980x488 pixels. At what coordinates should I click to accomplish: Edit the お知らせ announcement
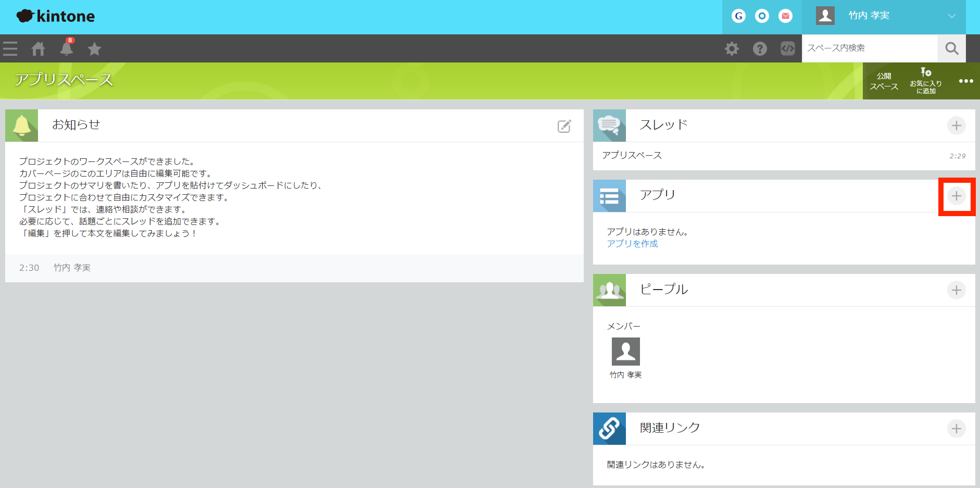[564, 126]
